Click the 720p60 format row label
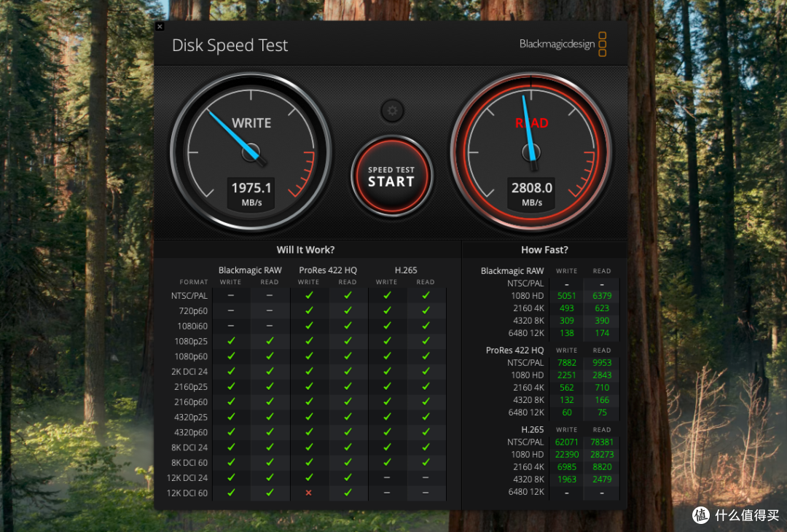This screenshot has width=787, height=532. point(193,311)
